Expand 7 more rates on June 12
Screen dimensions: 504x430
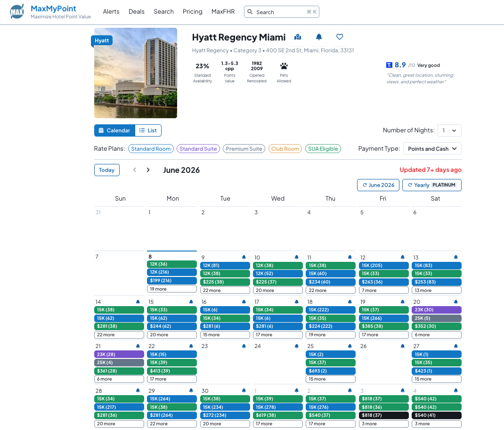pyautogui.click(x=384, y=290)
